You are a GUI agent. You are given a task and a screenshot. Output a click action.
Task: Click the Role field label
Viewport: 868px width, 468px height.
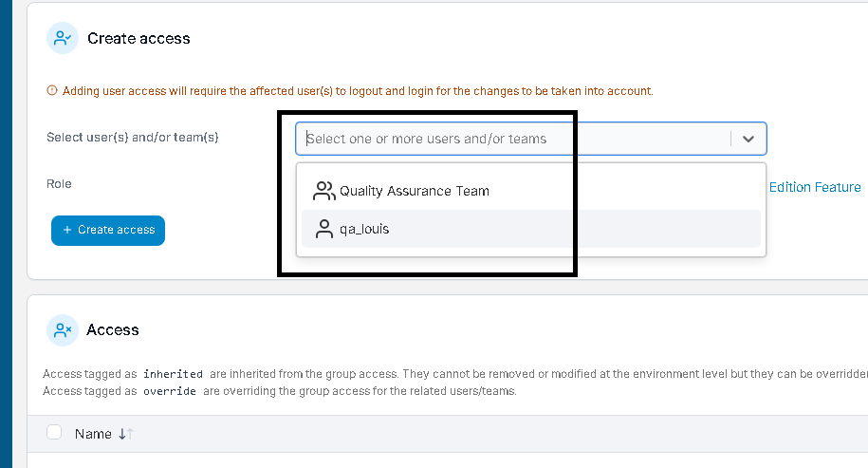(x=59, y=184)
